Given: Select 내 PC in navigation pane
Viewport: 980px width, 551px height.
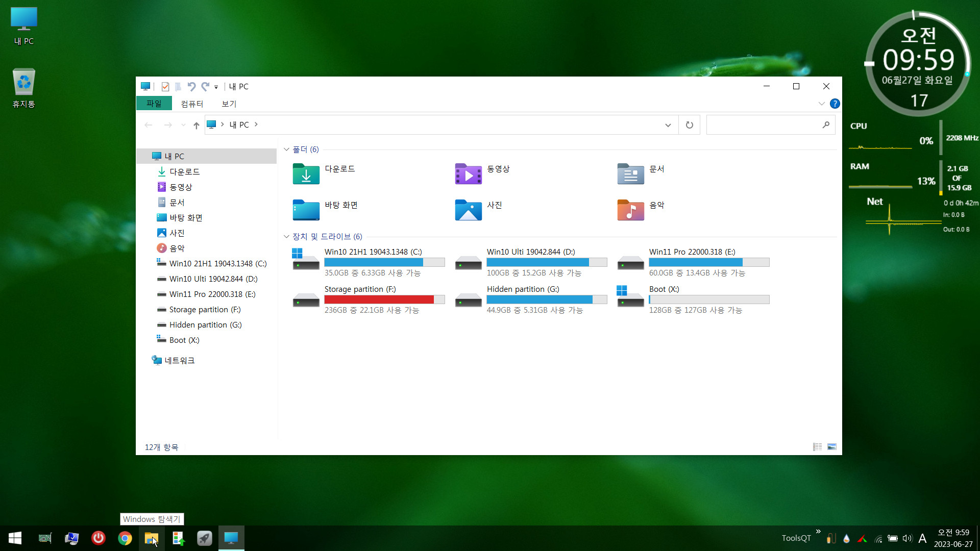Looking at the screenshot, I should point(206,156).
